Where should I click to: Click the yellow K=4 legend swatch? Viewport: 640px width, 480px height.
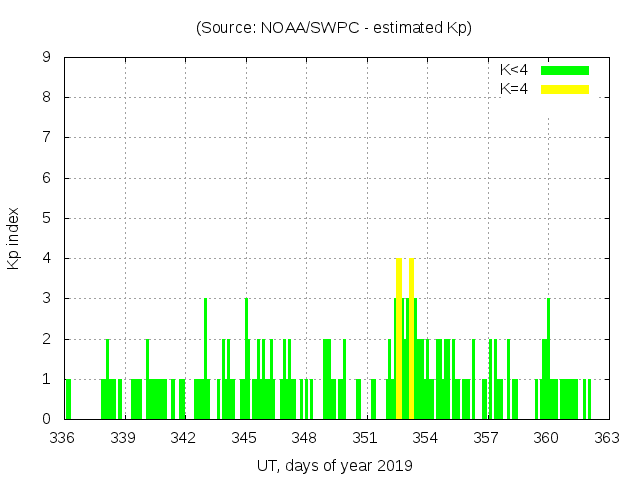tap(565, 89)
